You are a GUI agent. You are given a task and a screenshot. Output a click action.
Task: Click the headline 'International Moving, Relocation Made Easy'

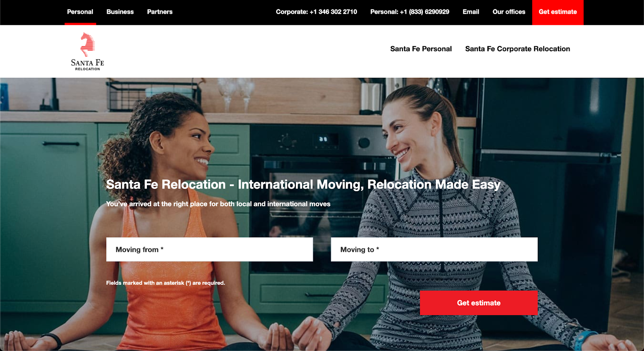click(x=303, y=185)
